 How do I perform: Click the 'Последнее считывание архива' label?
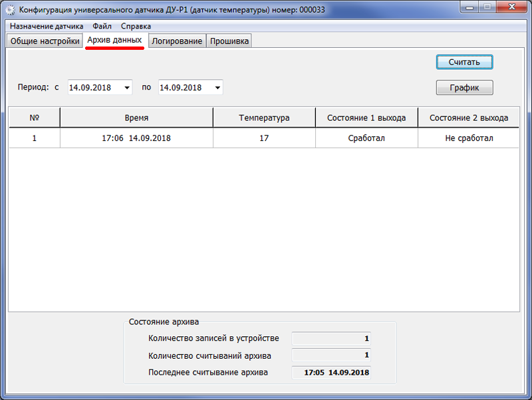[x=208, y=372]
